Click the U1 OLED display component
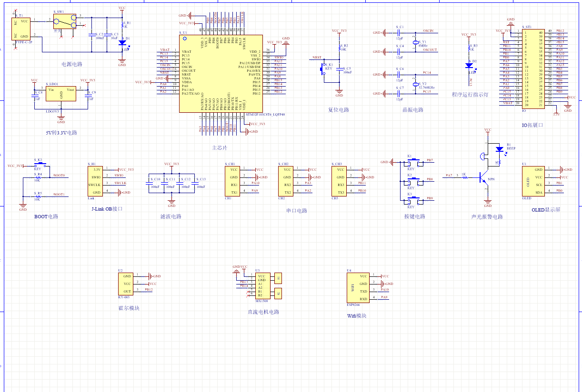582x392 pixels. click(x=532, y=181)
